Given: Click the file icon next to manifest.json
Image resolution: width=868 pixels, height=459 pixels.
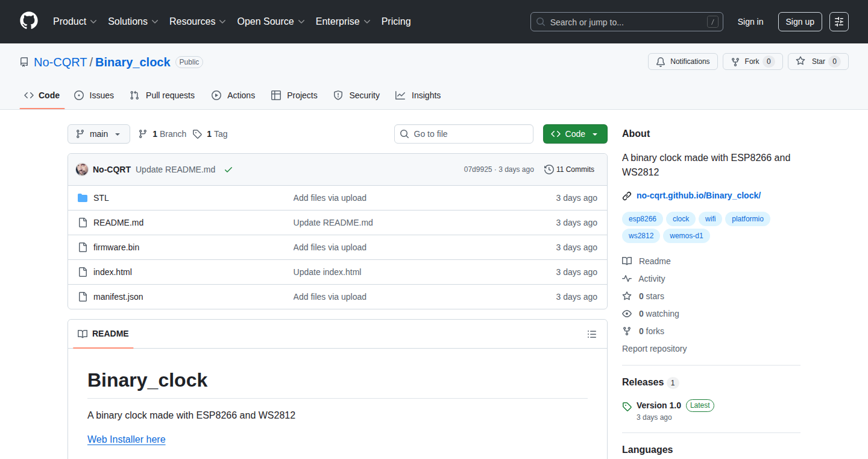Looking at the screenshot, I should point(83,297).
